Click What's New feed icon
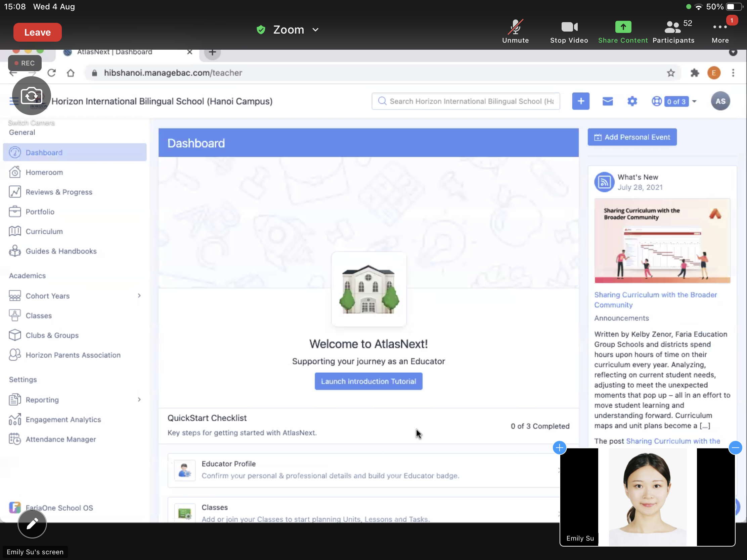 tap(604, 182)
